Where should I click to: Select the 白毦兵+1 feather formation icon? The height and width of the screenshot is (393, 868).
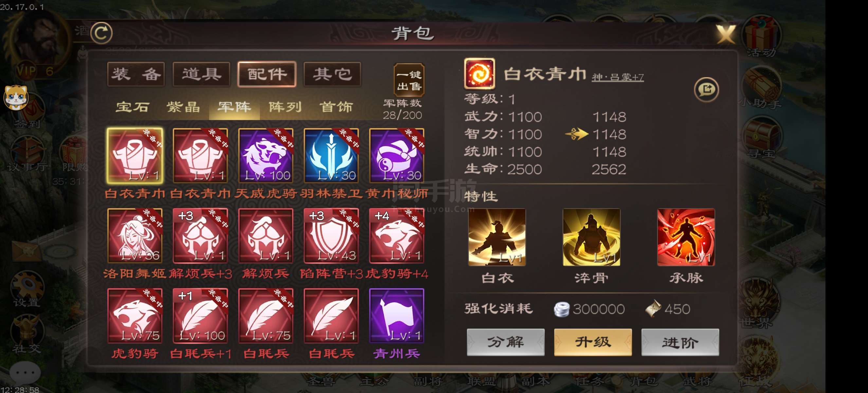click(200, 315)
